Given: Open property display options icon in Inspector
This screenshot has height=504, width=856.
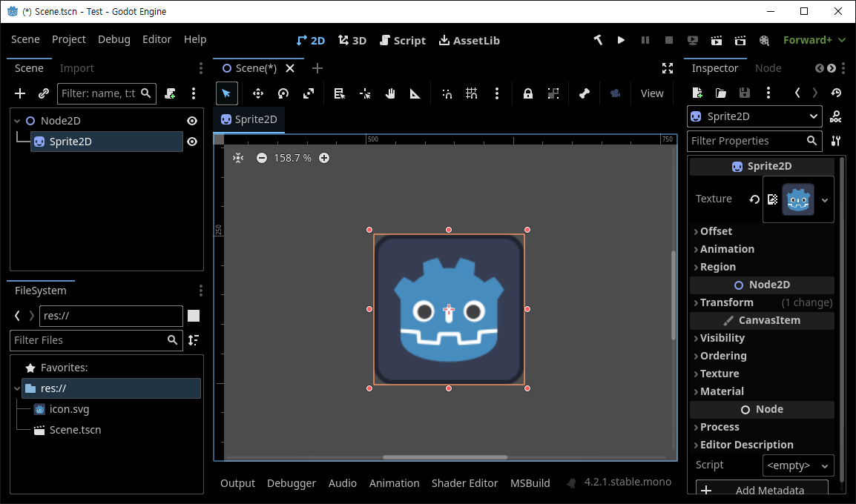Looking at the screenshot, I should (x=836, y=141).
